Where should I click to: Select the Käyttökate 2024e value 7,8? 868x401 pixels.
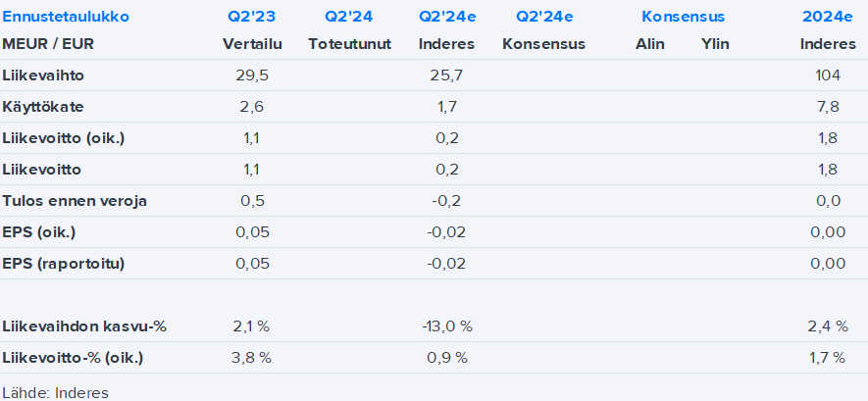click(828, 106)
